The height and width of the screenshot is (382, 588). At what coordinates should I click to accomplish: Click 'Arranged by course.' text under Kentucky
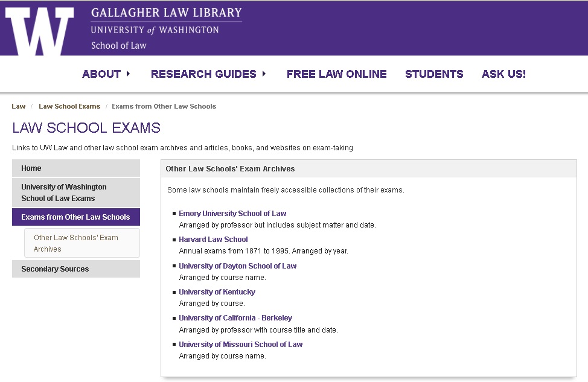(212, 304)
